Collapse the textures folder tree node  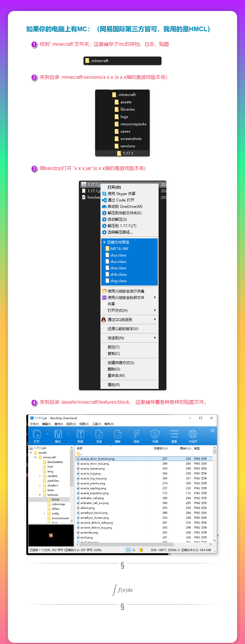click(x=40, y=495)
